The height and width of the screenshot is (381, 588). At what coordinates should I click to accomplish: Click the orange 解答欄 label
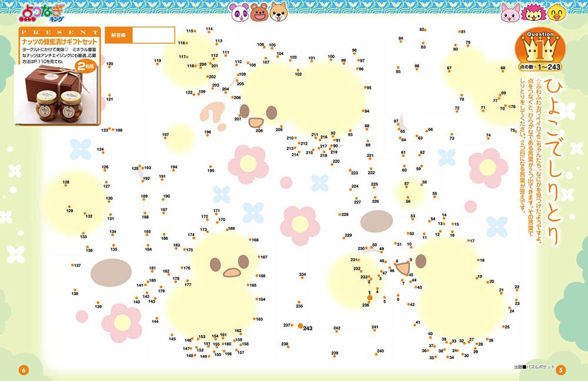click(x=119, y=35)
